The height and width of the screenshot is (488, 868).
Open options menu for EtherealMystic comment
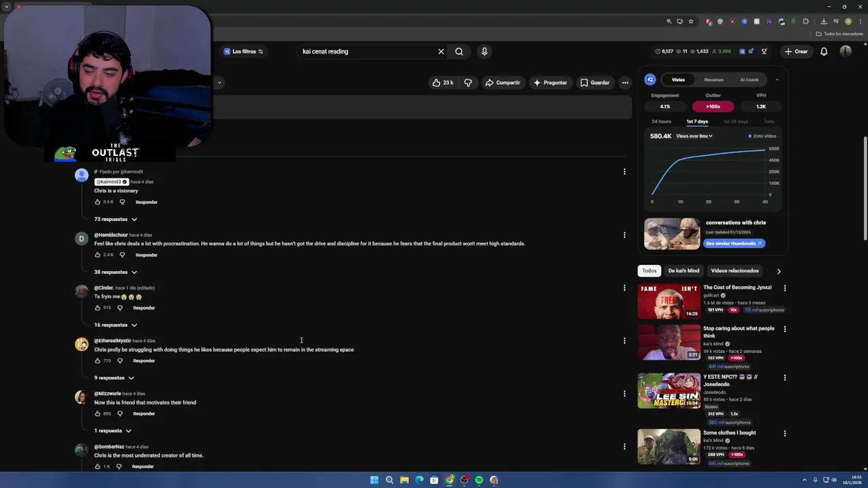click(625, 341)
